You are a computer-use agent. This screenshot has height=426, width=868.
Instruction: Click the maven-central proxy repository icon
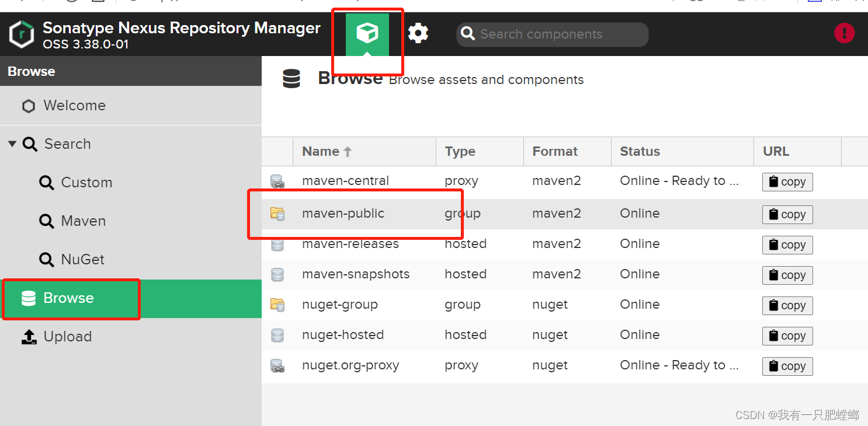tap(277, 181)
